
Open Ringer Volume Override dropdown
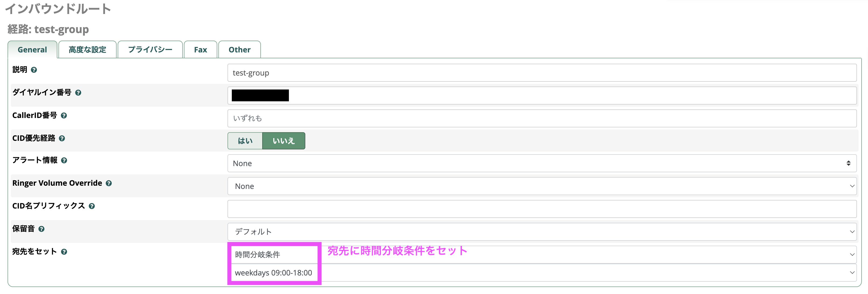pos(542,186)
